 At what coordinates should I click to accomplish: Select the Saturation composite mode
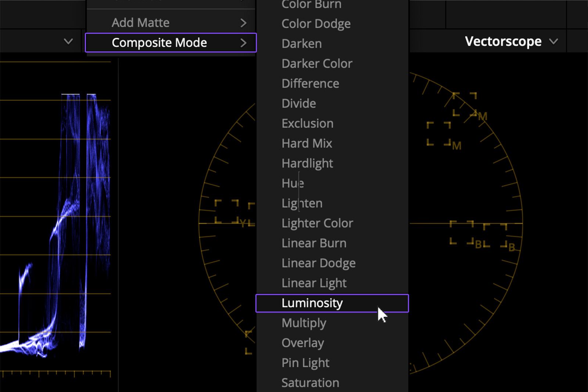[310, 382]
